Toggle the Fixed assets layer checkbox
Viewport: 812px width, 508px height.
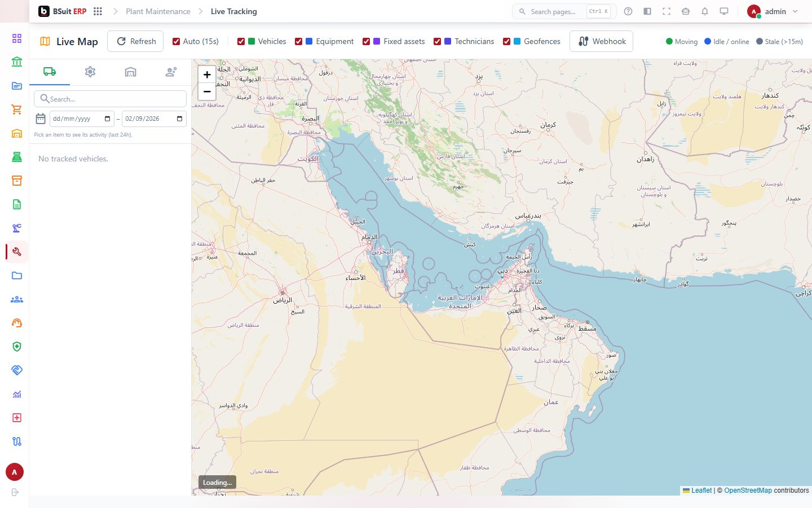(366, 41)
